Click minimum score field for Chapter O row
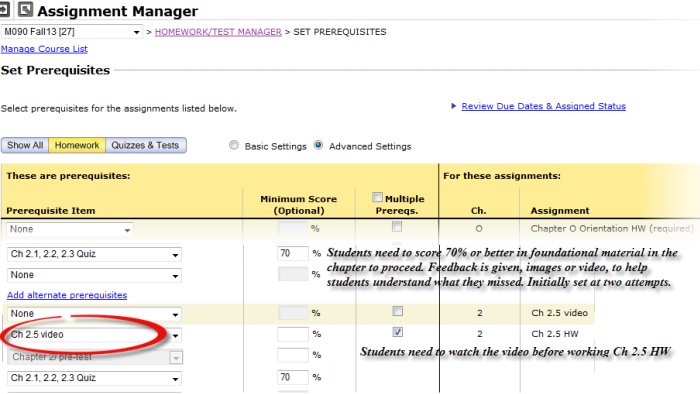 [x=292, y=228]
